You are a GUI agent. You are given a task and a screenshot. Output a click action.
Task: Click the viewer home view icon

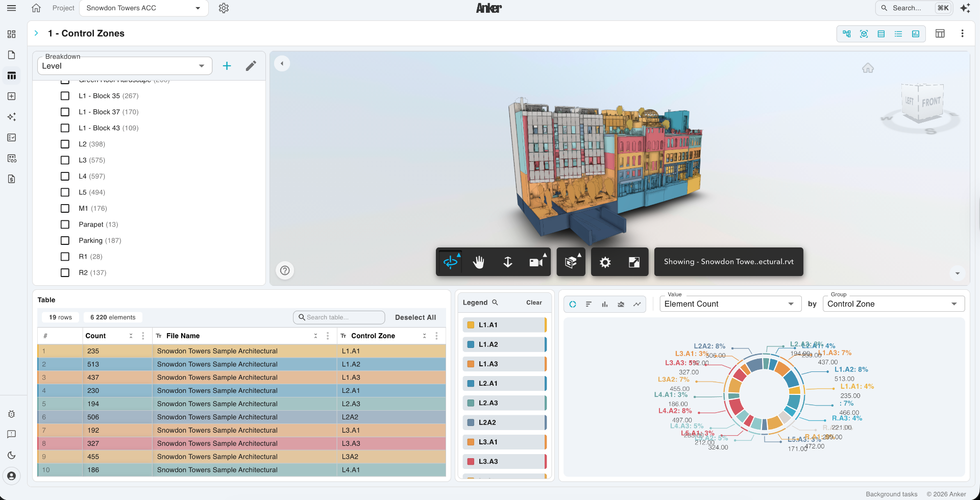click(868, 68)
